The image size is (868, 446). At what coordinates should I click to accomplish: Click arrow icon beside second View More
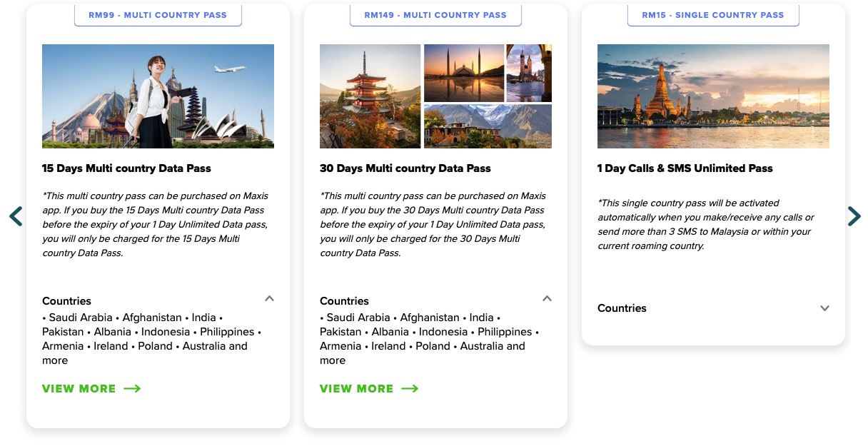[x=410, y=389]
